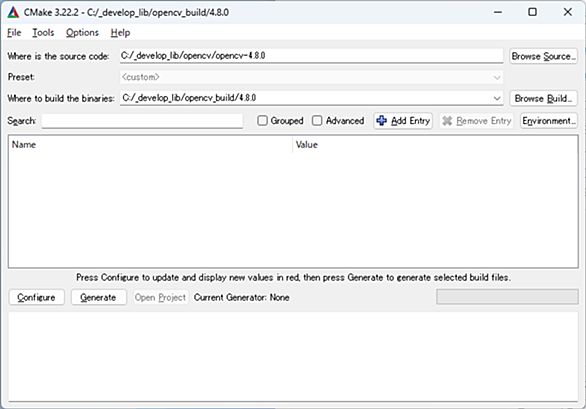
Task: Click the Search input field
Action: click(x=142, y=121)
